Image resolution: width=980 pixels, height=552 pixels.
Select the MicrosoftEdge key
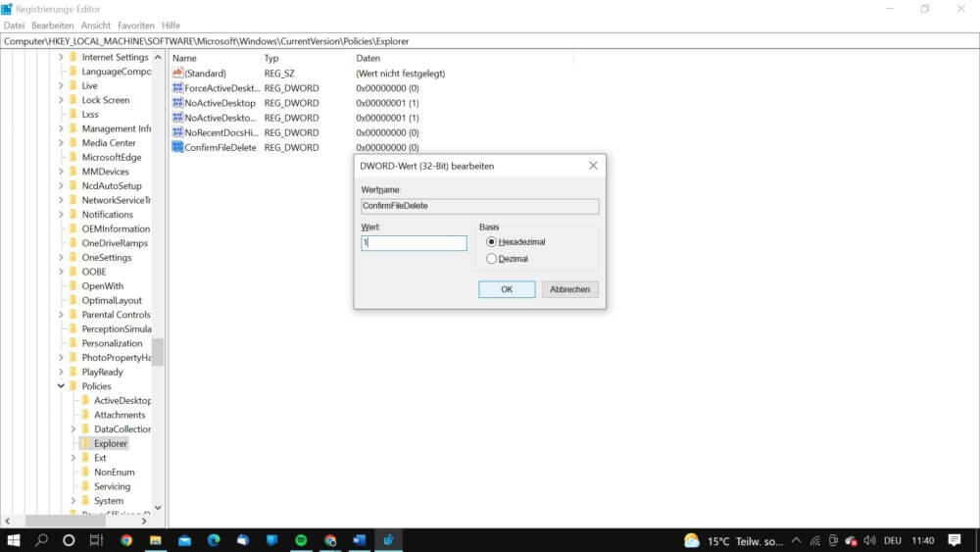pos(112,158)
